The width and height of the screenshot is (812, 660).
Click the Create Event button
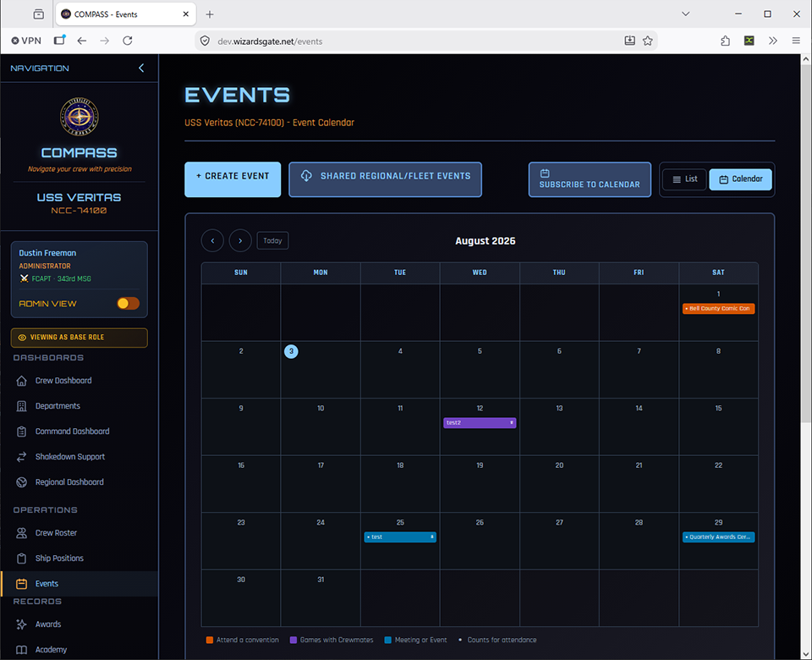point(233,179)
